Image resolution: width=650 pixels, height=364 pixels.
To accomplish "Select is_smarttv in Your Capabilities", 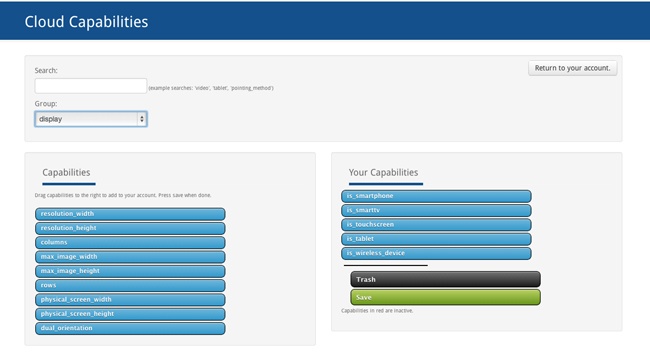I will click(x=436, y=210).
